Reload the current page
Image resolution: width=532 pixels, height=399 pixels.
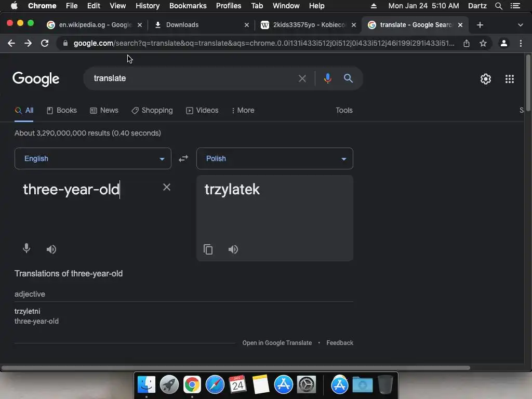coord(45,43)
